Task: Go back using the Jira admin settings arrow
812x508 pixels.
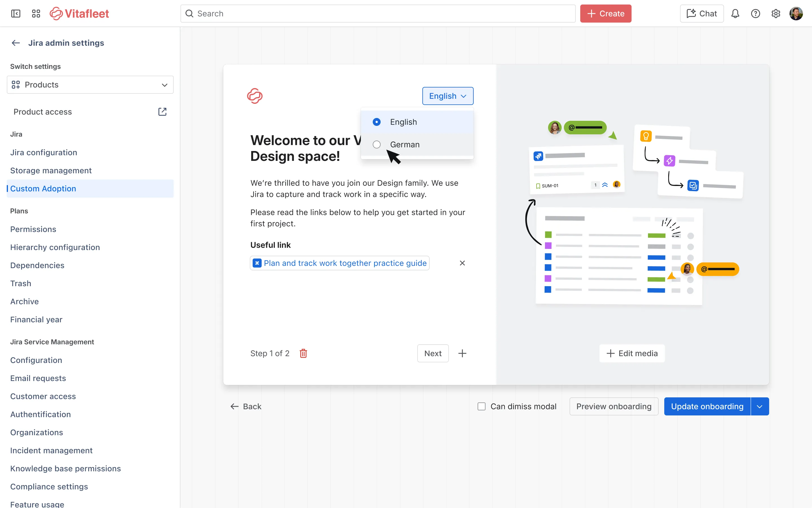Action: point(16,43)
